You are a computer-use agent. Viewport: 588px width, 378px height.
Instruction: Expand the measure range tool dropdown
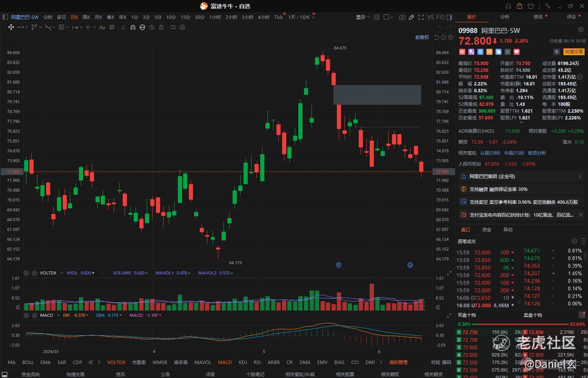pos(81,27)
